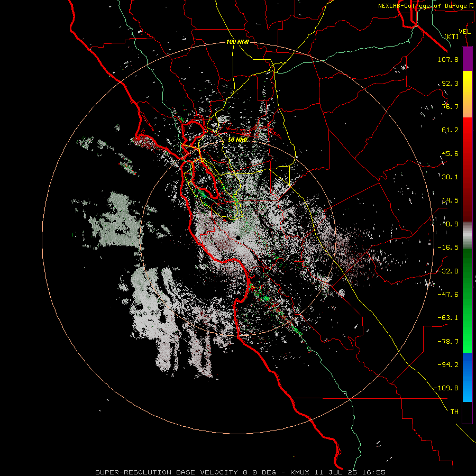476x476 pixels.
Task: Select the -47.6 legend value
Action: pos(448,295)
